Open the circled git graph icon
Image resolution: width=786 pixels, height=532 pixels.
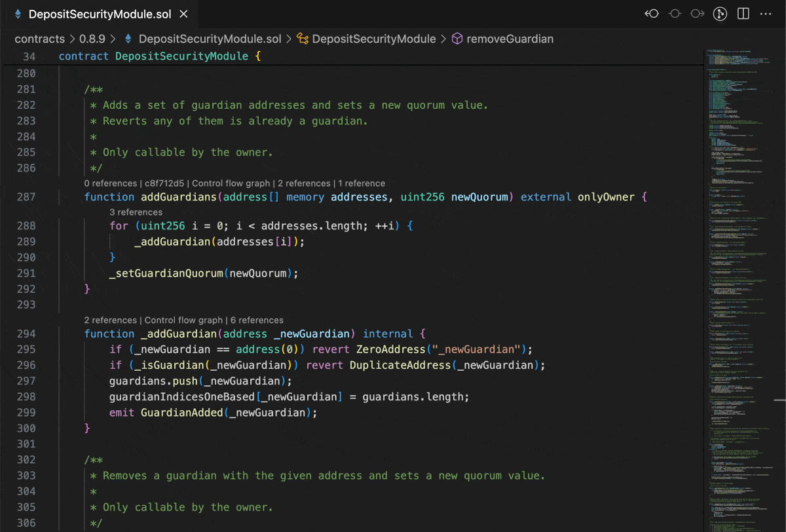(x=720, y=14)
